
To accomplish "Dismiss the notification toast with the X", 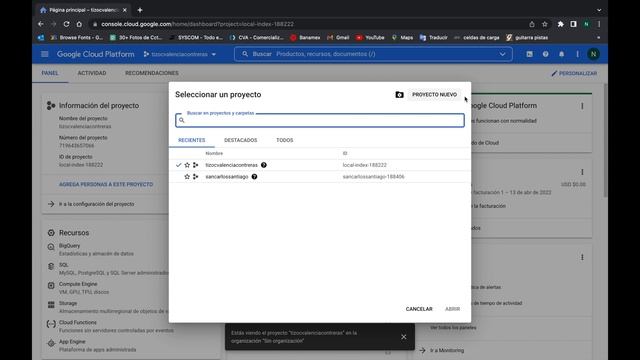I will tap(403, 337).
